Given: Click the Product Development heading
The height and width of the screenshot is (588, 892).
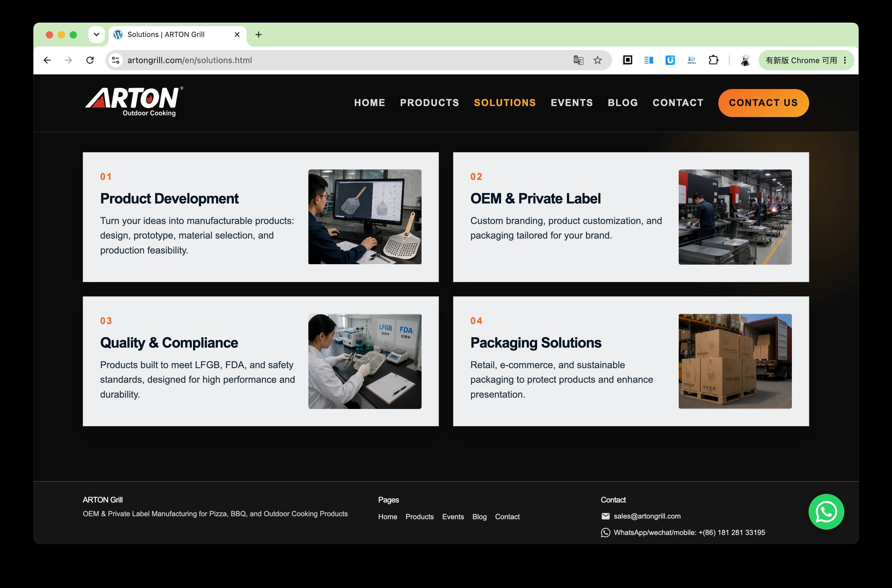Looking at the screenshot, I should pyautogui.click(x=169, y=199).
